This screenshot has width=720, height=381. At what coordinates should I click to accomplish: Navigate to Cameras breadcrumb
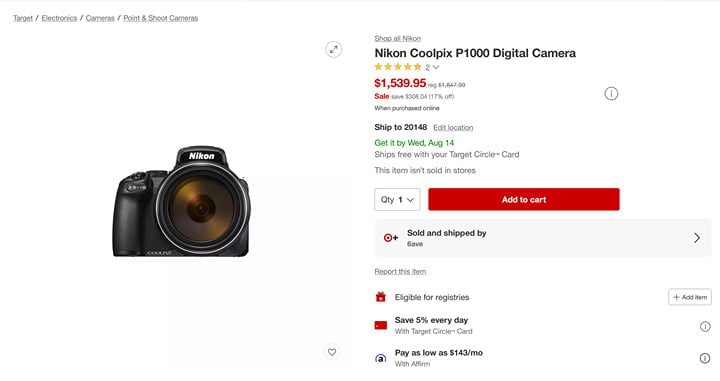tap(100, 18)
